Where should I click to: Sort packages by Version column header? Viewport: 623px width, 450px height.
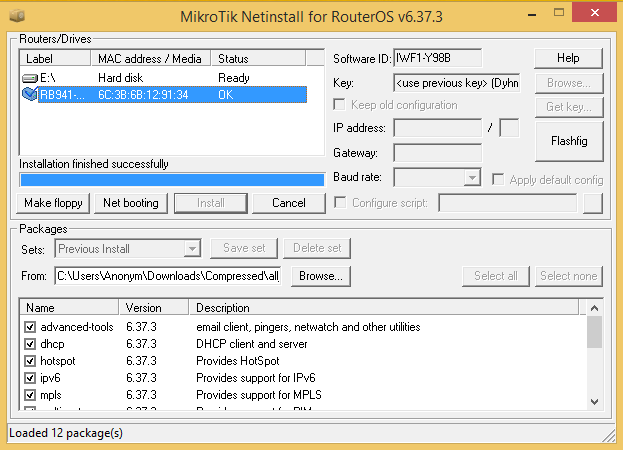153,308
